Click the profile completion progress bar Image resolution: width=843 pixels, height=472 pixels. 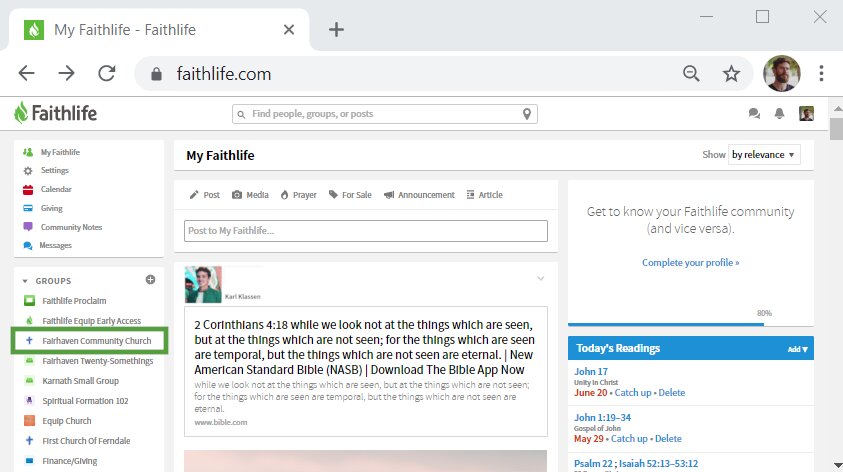point(690,324)
